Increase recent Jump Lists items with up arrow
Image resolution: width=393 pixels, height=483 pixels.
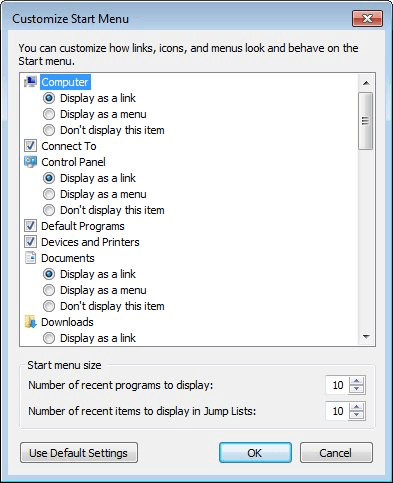(x=357, y=407)
